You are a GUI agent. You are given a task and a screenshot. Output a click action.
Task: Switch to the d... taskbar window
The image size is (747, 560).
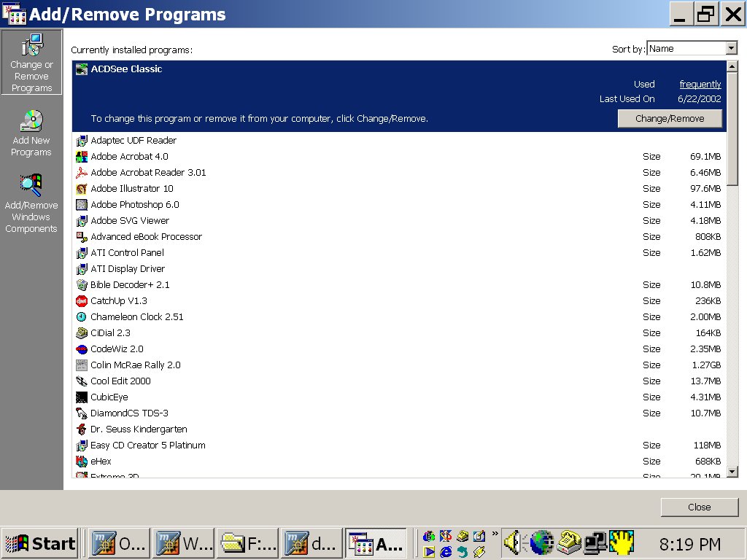click(x=311, y=543)
